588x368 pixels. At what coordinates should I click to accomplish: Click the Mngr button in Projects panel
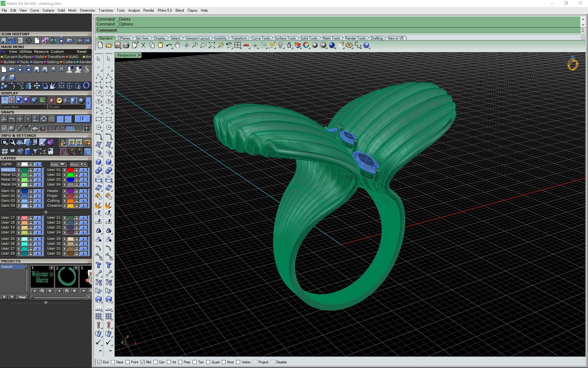(22, 297)
